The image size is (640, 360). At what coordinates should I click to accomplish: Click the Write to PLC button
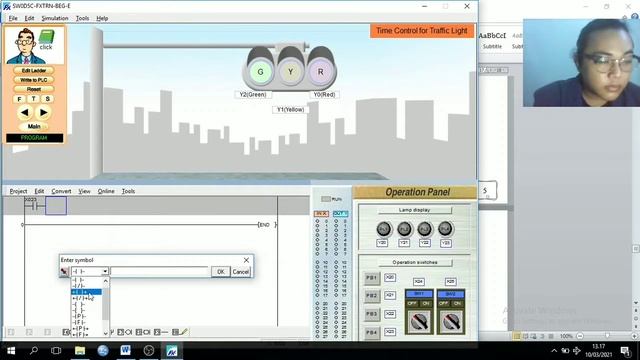pos(34,80)
